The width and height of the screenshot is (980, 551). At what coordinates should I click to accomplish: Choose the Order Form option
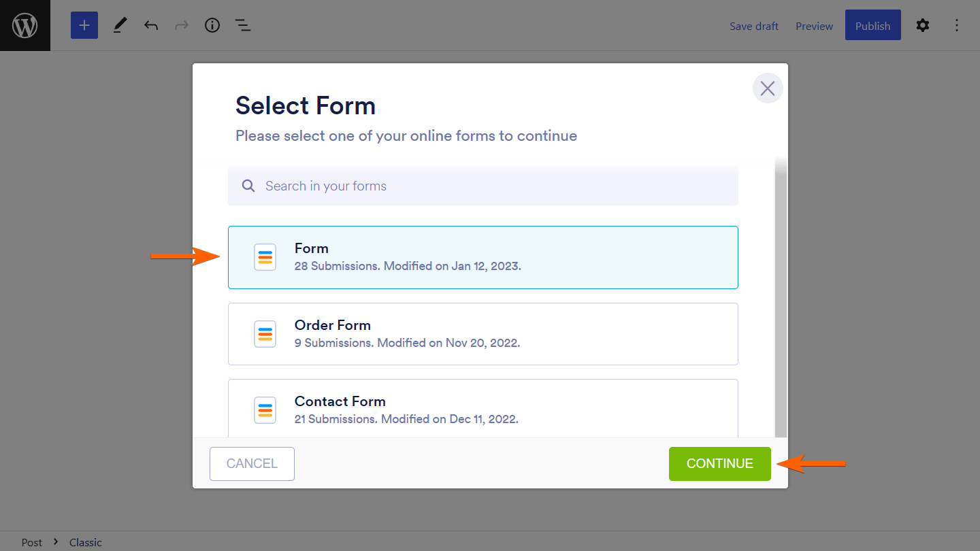[x=483, y=334]
